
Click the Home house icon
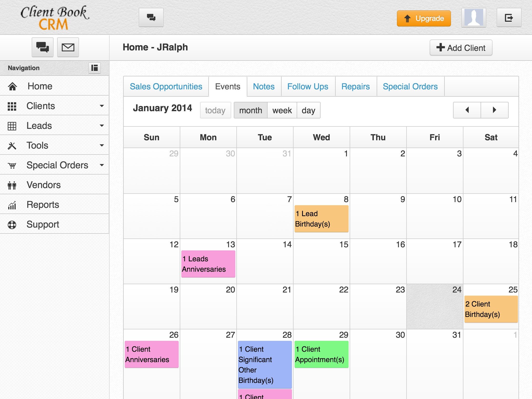pyautogui.click(x=12, y=86)
